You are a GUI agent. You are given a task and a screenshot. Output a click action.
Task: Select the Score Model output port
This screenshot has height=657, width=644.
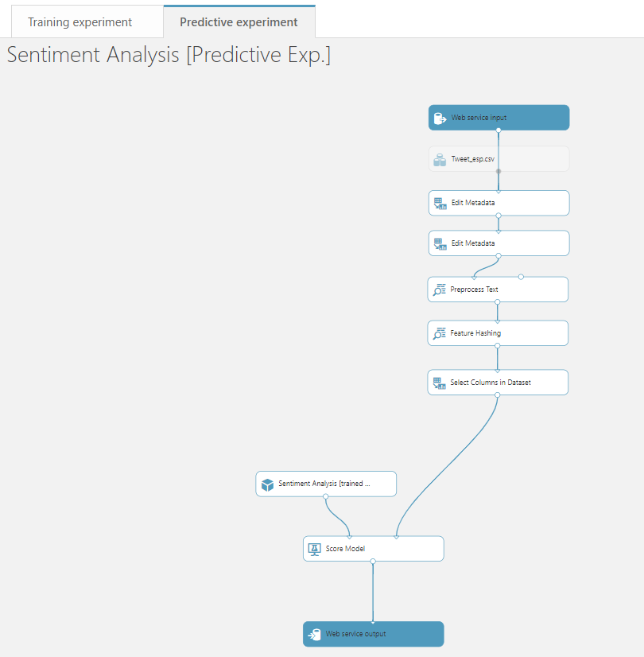[x=373, y=562]
